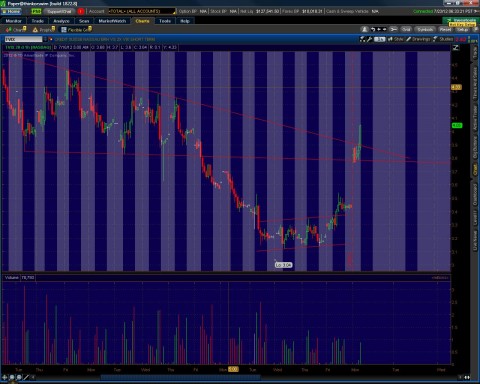Viewport: 480px width, 384px height.
Task: Click the green thinkorswim banner at top right
Action: pos(461,20)
